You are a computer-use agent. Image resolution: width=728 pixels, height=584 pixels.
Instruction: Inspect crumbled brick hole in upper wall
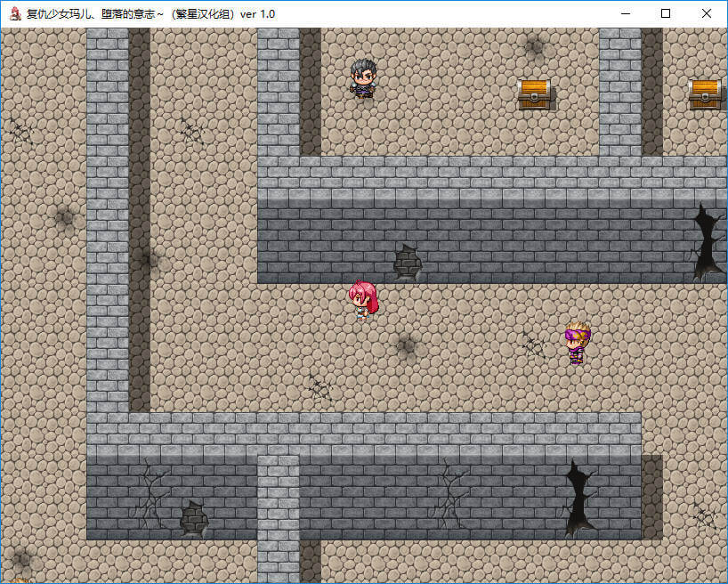tap(407, 263)
